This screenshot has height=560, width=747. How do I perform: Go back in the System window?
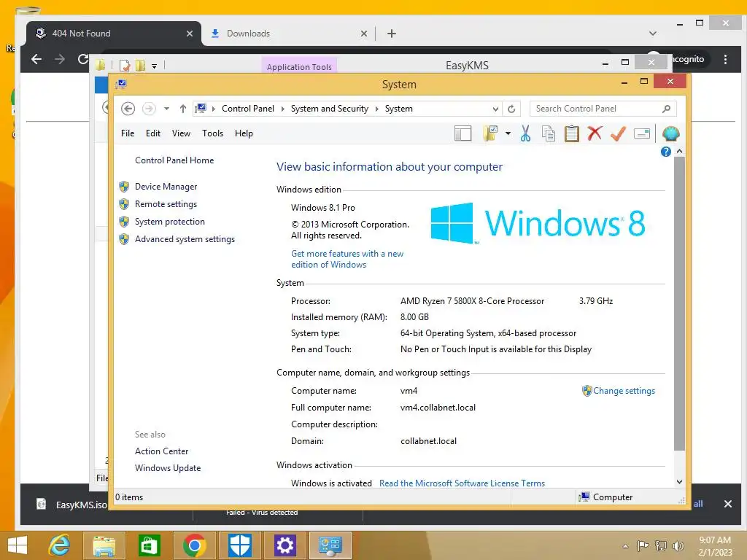128,109
